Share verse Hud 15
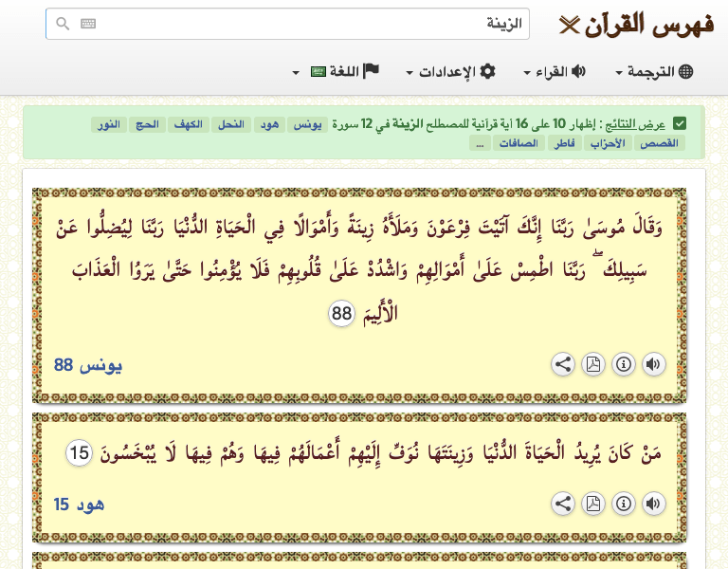The height and width of the screenshot is (569, 728). [x=562, y=505]
